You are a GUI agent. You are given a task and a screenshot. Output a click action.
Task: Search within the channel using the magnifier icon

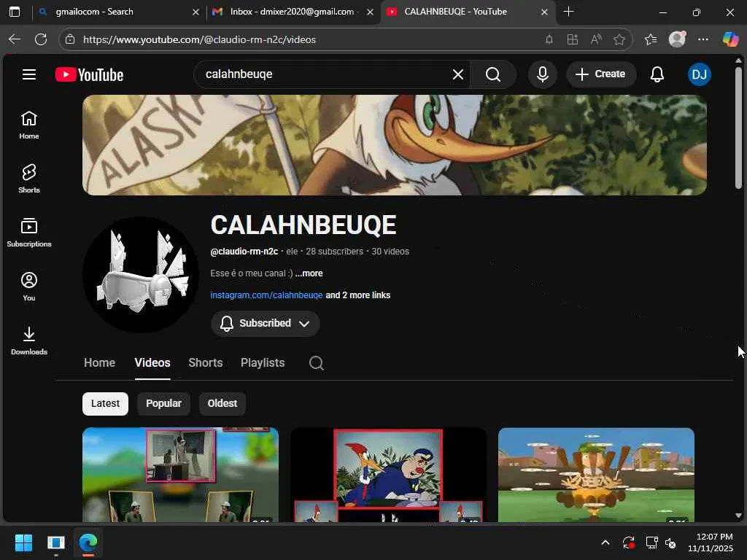coord(317,363)
